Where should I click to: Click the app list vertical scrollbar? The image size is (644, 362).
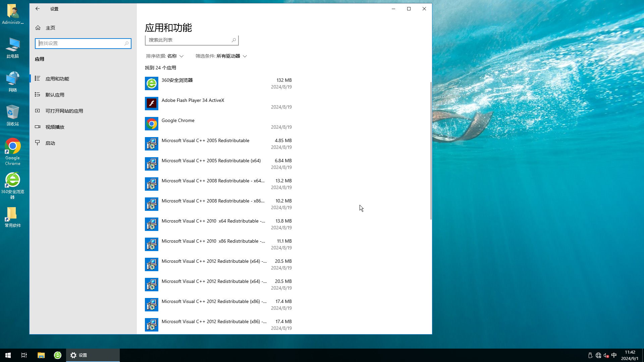point(431,151)
